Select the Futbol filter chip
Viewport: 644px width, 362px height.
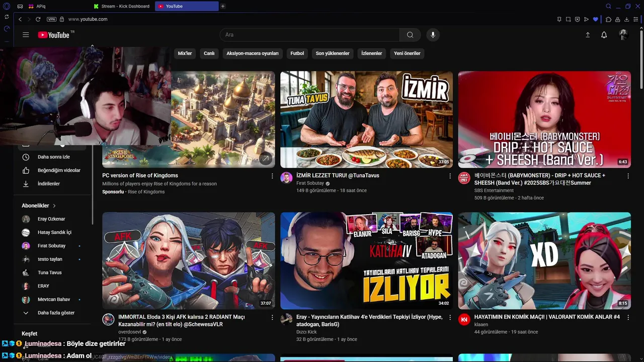coord(297,53)
